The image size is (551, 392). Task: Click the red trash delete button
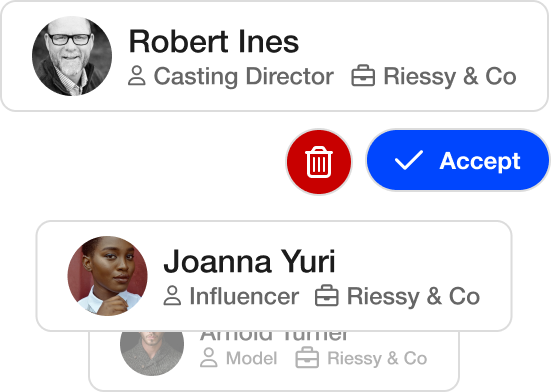coord(319,162)
